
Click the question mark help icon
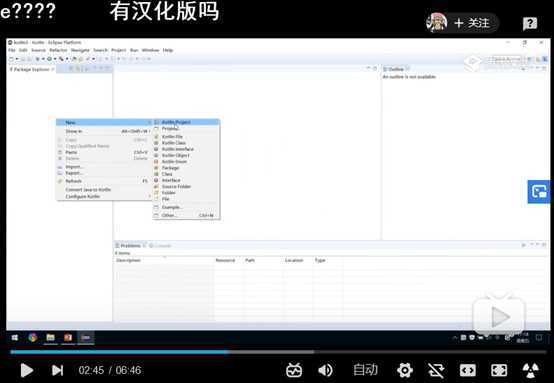point(530,24)
